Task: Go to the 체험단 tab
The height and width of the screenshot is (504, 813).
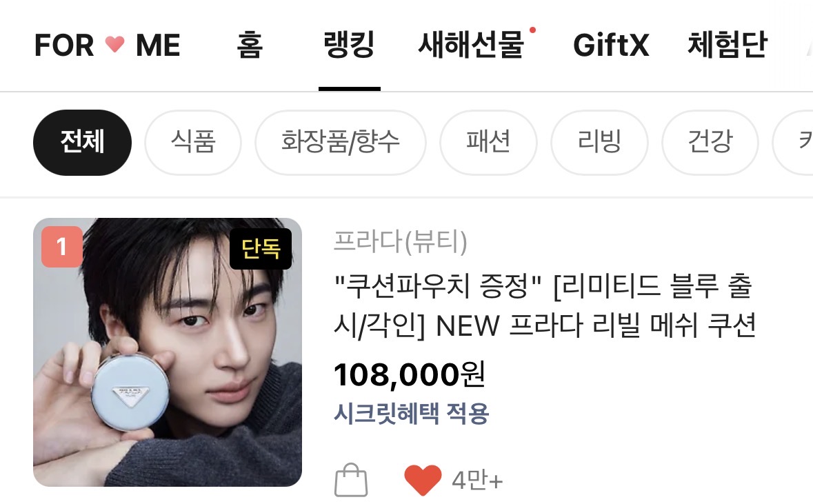Action: pyautogui.click(x=727, y=45)
